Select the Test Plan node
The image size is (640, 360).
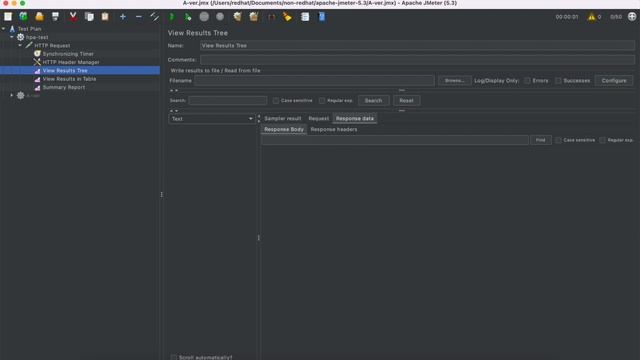(29, 29)
